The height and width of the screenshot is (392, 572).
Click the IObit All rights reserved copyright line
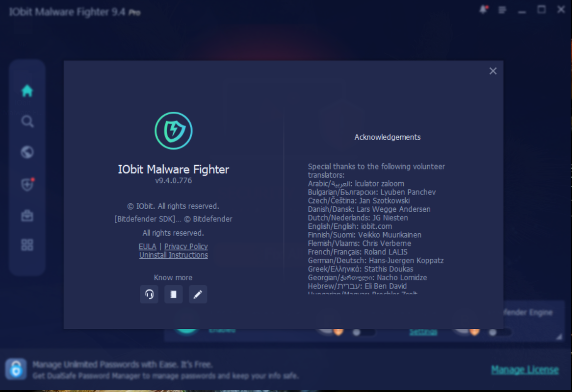[173, 206]
